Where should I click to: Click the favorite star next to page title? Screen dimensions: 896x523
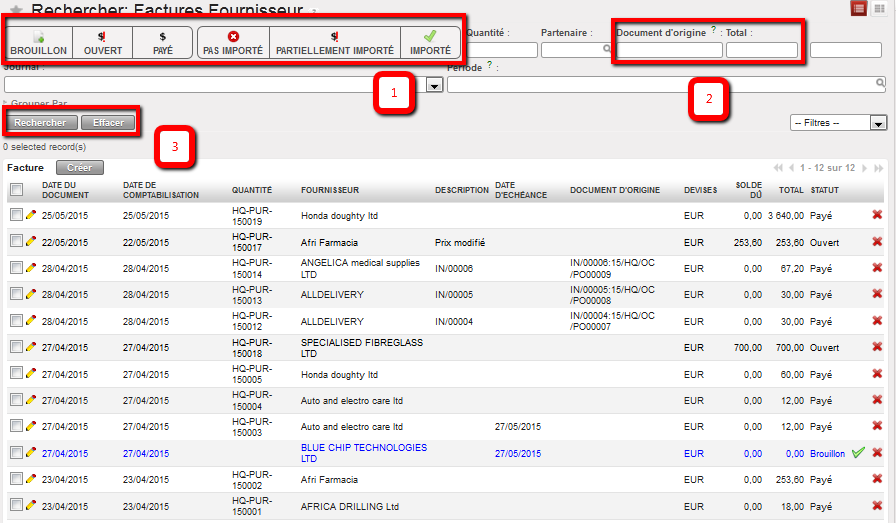click(16, 10)
